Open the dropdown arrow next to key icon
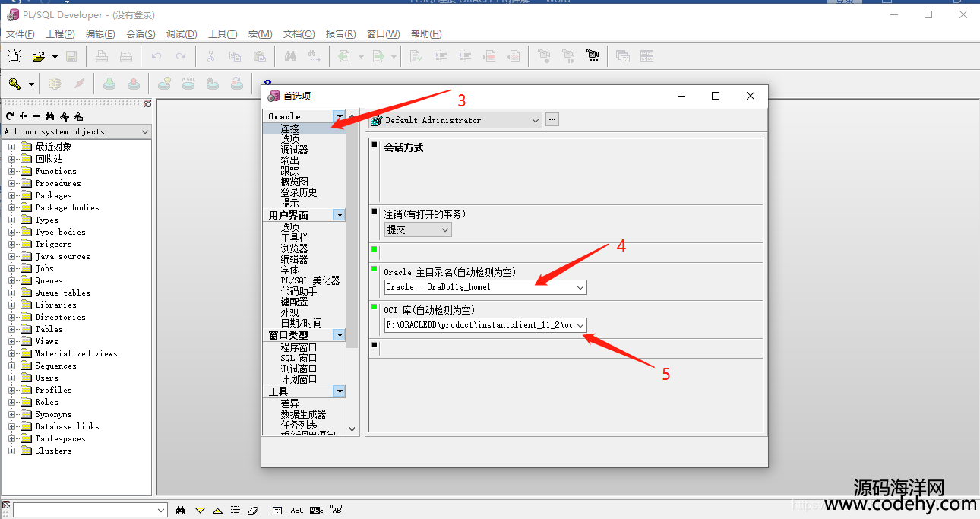980x519 pixels. [x=31, y=84]
